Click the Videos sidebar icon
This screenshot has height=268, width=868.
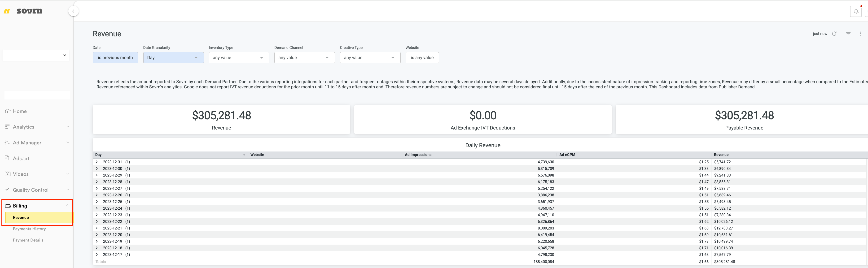[7, 174]
